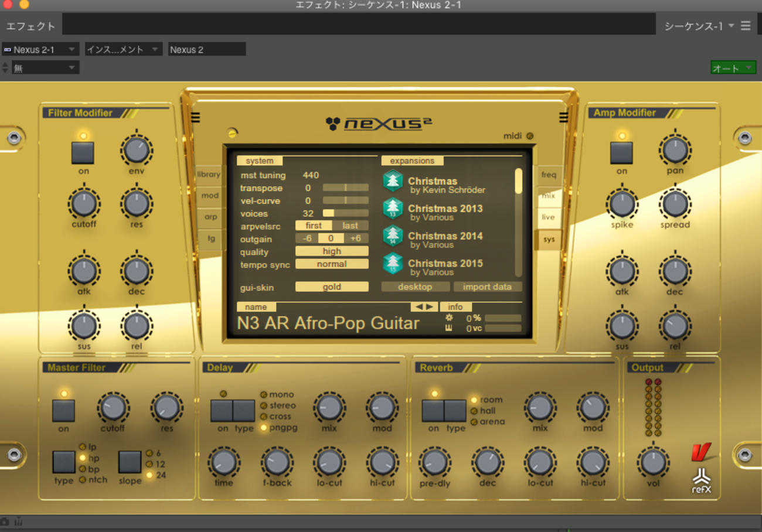Image resolution: width=762 pixels, height=532 pixels.
Task: Switch to the live tab
Action: click(548, 217)
